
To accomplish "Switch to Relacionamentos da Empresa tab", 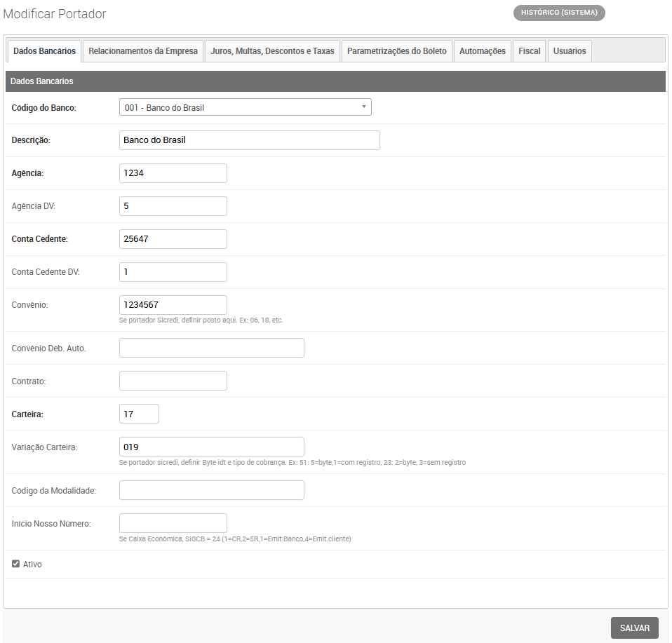I will pos(143,51).
